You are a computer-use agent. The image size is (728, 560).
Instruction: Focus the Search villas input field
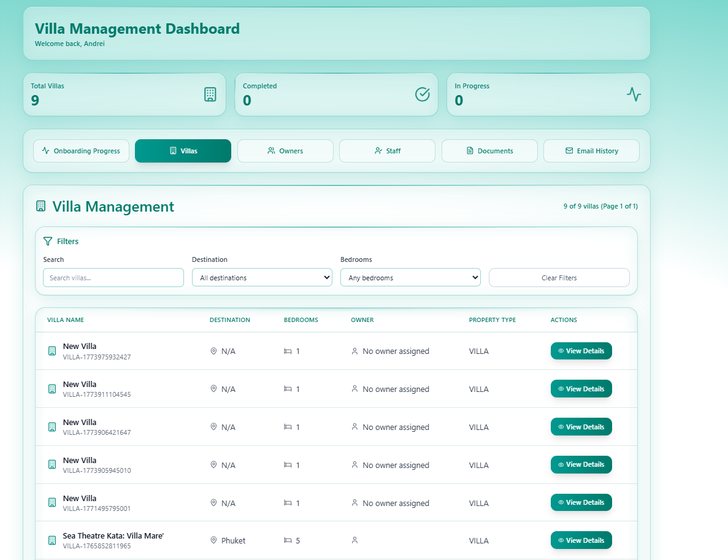pyautogui.click(x=113, y=278)
